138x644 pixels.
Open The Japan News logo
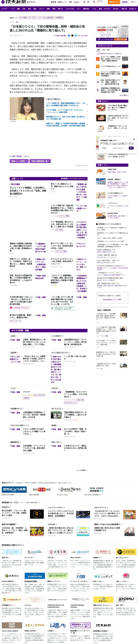(69, 490)
